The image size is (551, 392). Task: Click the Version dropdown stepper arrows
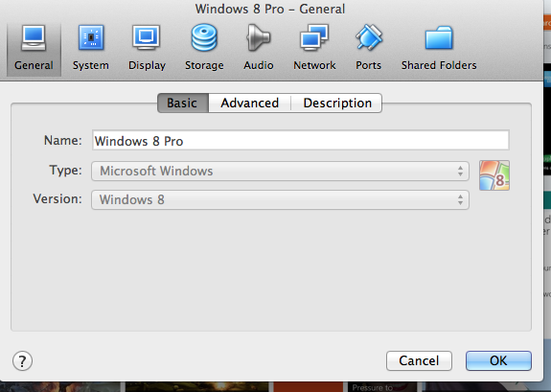coord(460,200)
